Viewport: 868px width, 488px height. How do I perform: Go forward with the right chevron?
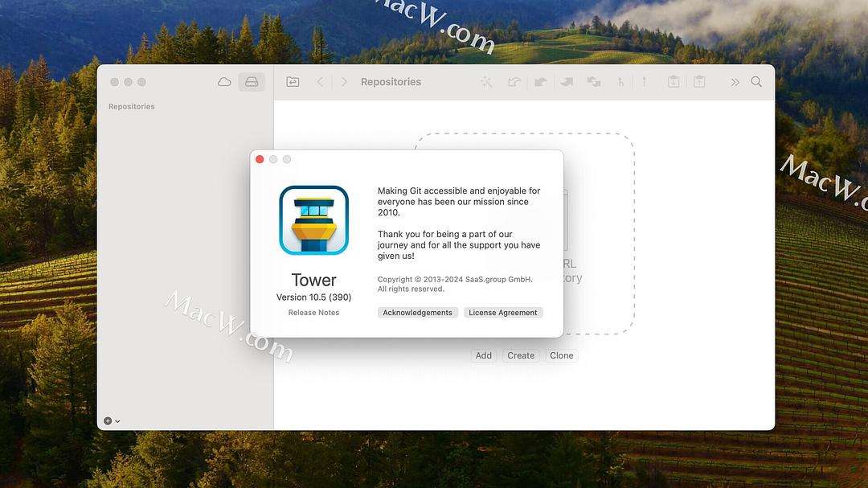point(344,82)
